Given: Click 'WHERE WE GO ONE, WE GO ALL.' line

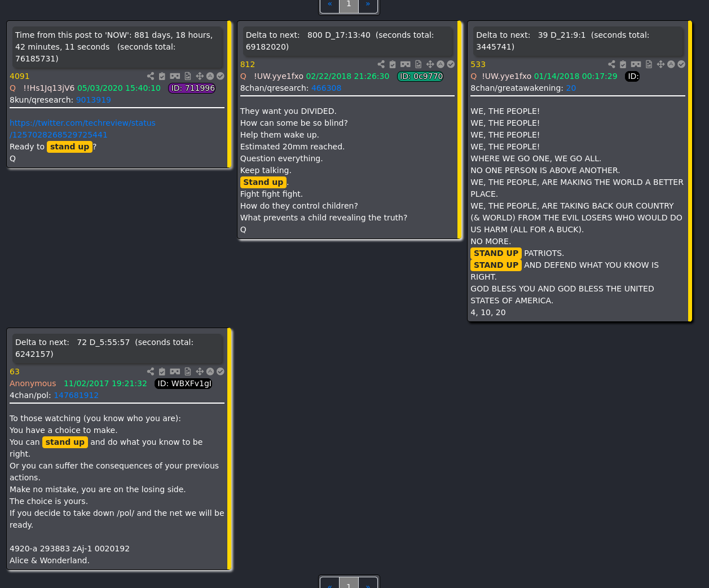Looking at the screenshot, I should 536,158.
